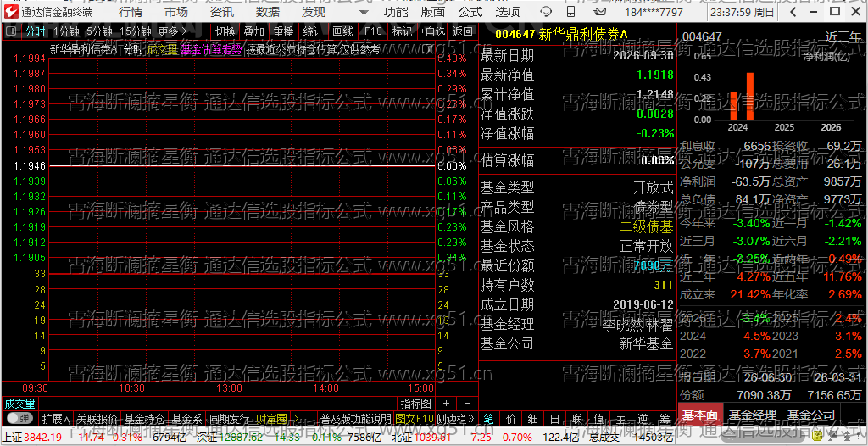The height and width of the screenshot is (446, 868).
Task: Select the 5分钟 chart period
Action: click(x=99, y=31)
